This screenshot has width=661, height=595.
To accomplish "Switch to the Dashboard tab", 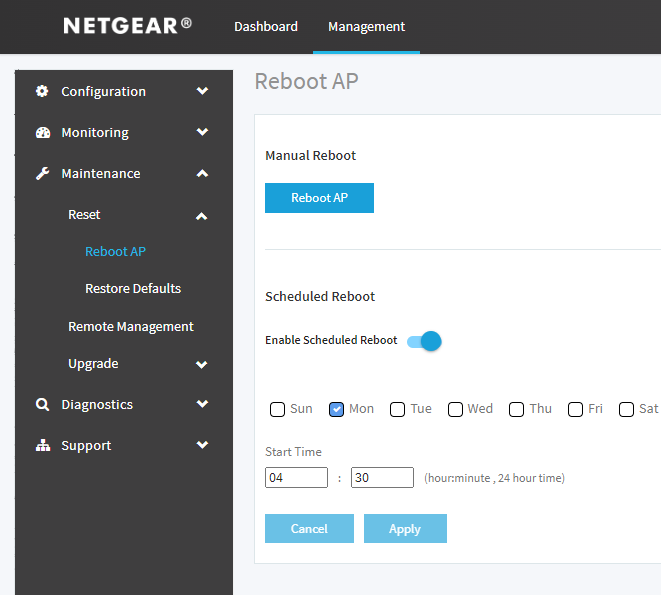I will [x=266, y=27].
